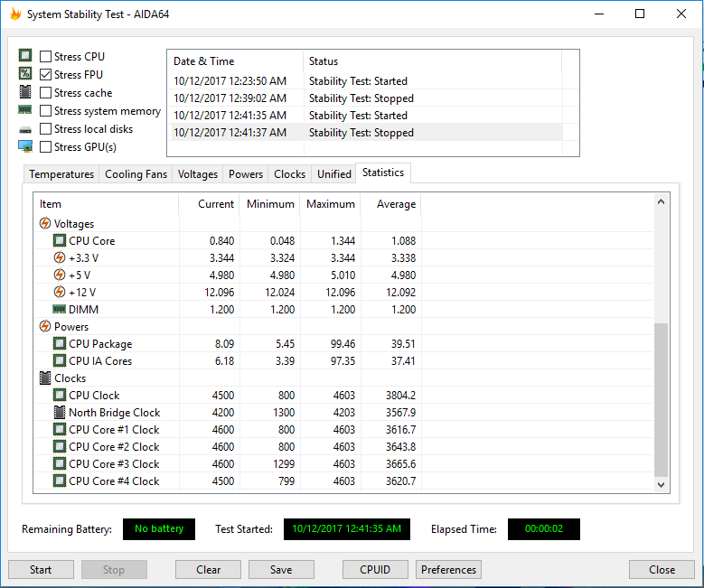Click the Item column header
Screen dimensions: 704x588
pyautogui.click(x=107, y=204)
